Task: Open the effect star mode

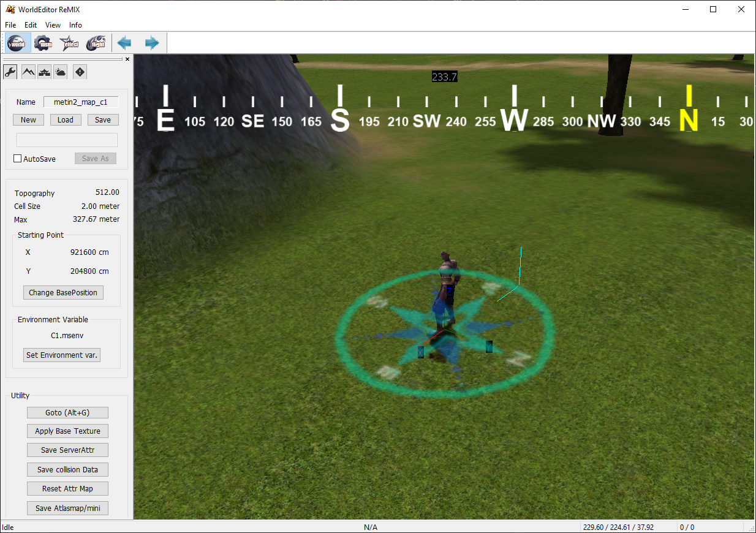Action: pos(69,43)
